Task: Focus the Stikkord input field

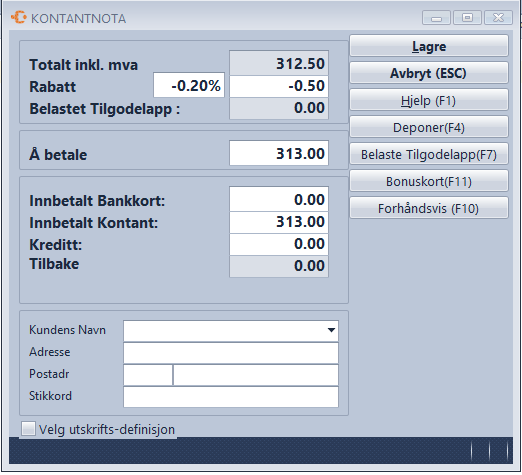Action: tap(231, 397)
